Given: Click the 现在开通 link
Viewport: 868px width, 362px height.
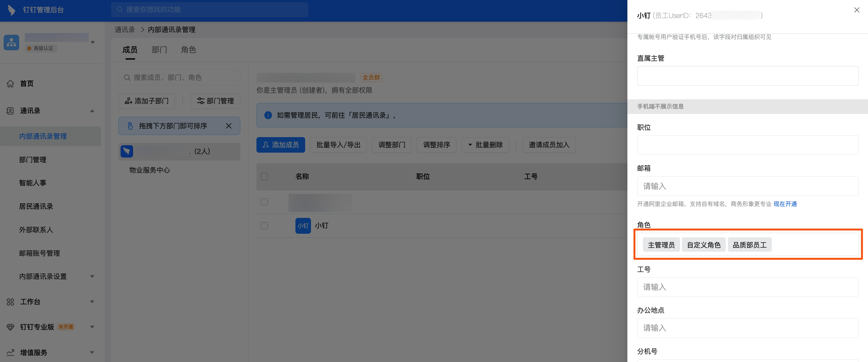Looking at the screenshot, I should (x=785, y=204).
